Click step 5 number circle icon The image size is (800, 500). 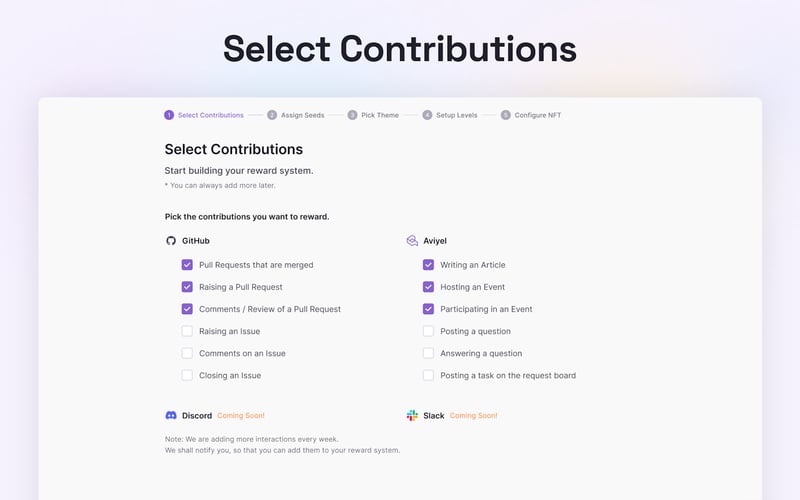(x=506, y=115)
